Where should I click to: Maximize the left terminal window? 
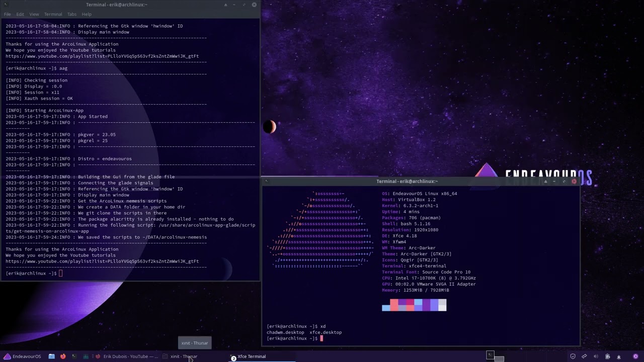(244, 5)
